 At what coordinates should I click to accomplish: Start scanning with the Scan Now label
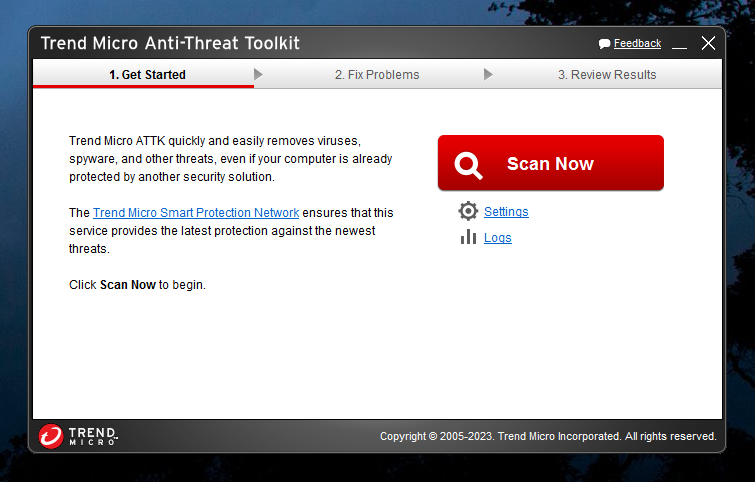click(x=550, y=164)
